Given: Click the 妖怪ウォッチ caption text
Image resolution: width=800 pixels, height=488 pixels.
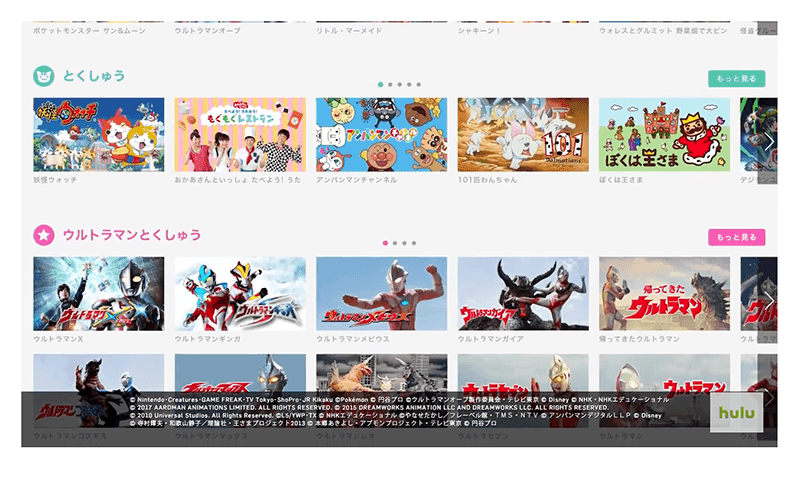Looking at the screenshot, I should pos(55,180).
